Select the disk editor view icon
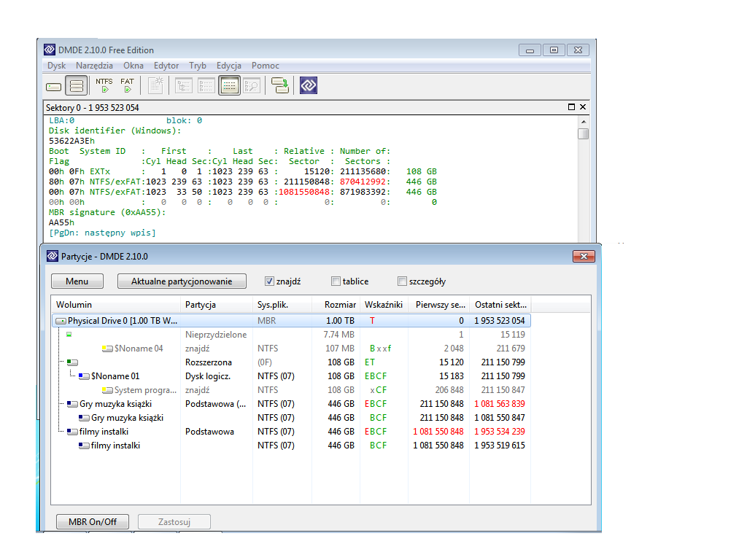747x560 pixels. [x=230, y=86]
